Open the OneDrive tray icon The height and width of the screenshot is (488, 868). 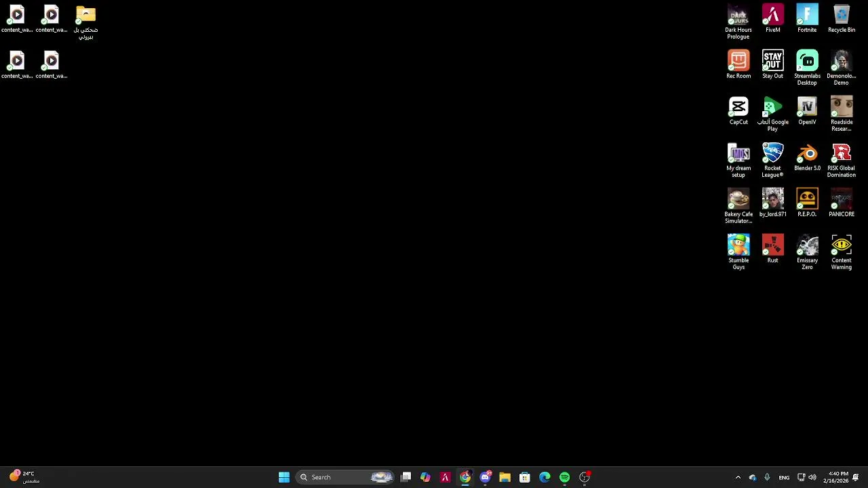click(x=753, y=477)
